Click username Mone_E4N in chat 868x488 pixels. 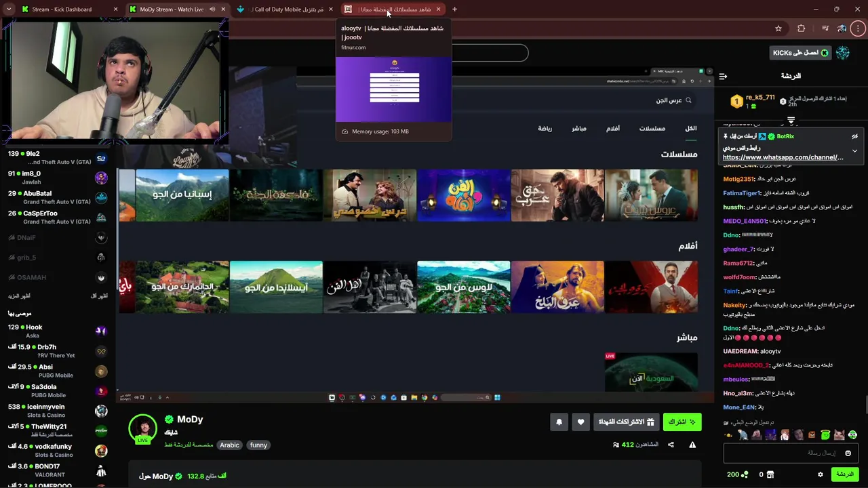click(738, 407)
